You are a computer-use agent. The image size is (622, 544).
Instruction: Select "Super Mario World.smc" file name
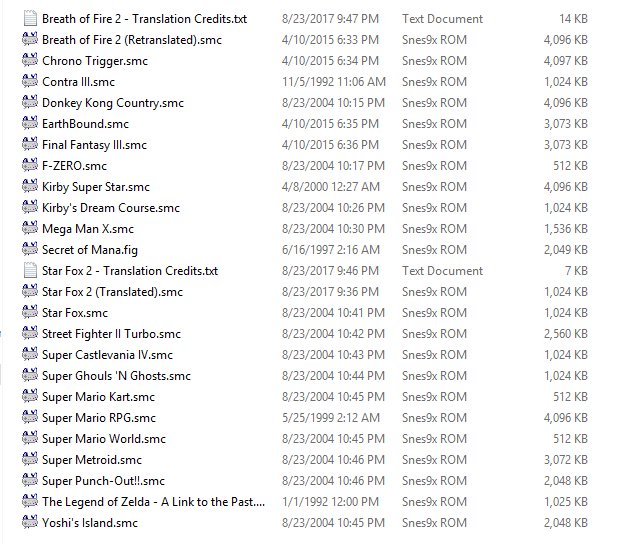pyautogui.click(x=104, y=439)
